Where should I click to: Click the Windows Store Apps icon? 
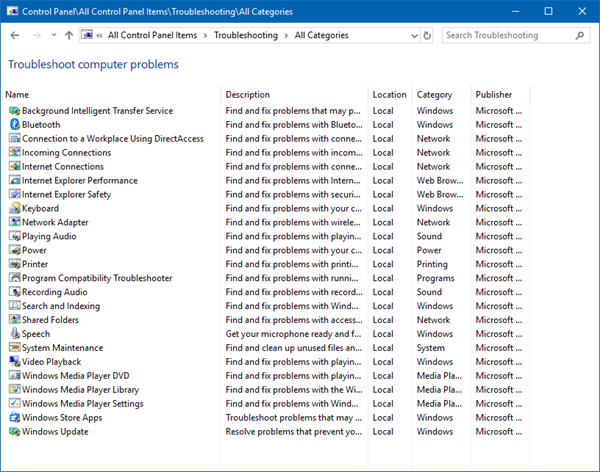pos(14,418)
